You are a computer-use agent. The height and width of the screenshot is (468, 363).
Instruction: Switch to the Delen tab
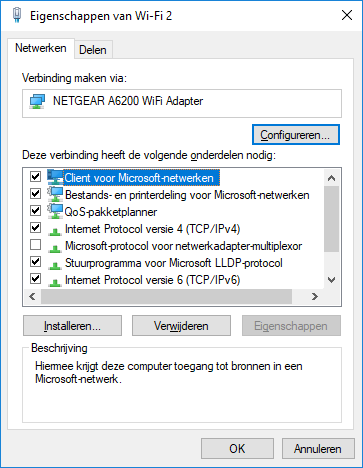coord(93,50)
